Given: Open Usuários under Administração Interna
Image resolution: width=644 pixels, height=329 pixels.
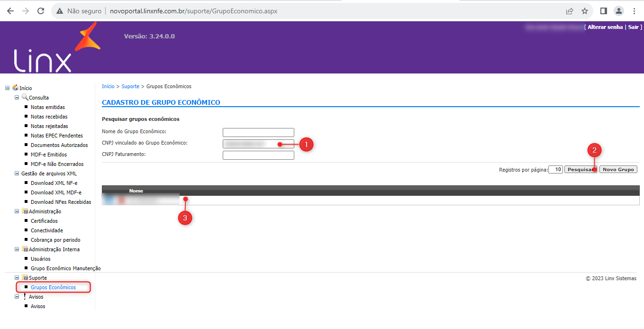Looking at the screenshot, I should 41,259.
